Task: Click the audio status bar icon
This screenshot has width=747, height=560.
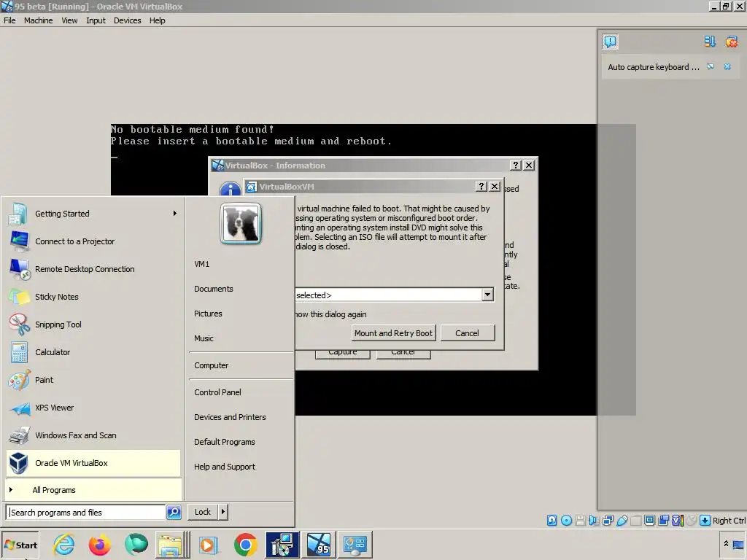Action: (594, 521)
